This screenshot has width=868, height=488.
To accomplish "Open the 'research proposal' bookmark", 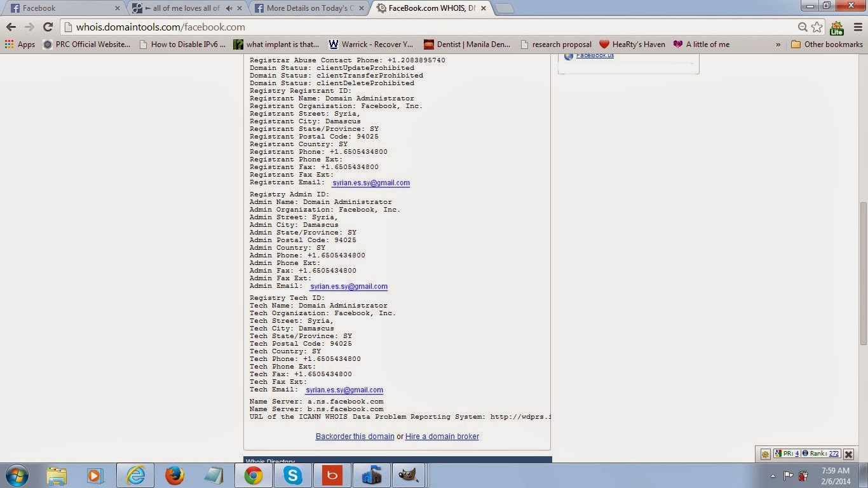I will point(556,44).
